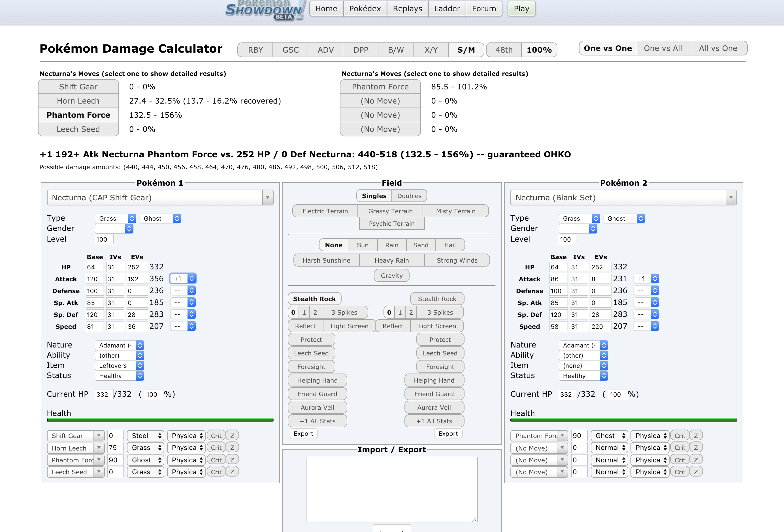784x532 pixels.
Task: Open Pokémon 1 Ghost secondary type dropdown
Action: pyautogui.click(x=160, y=218)
